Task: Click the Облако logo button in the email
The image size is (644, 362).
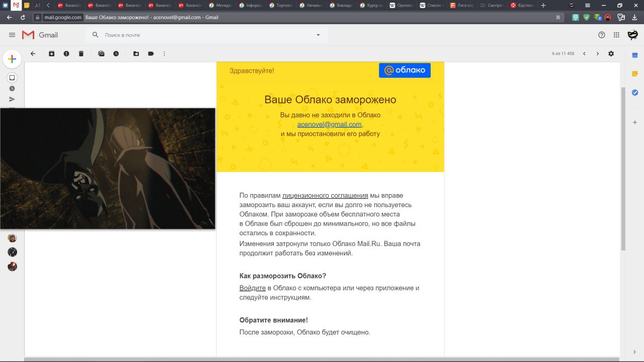Action: [x=405, y=70]
